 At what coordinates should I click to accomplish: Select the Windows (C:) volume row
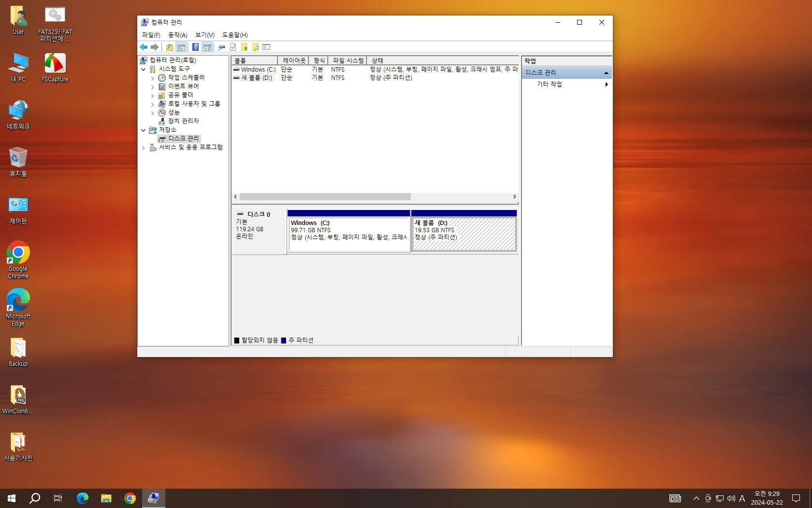(375, 70)
